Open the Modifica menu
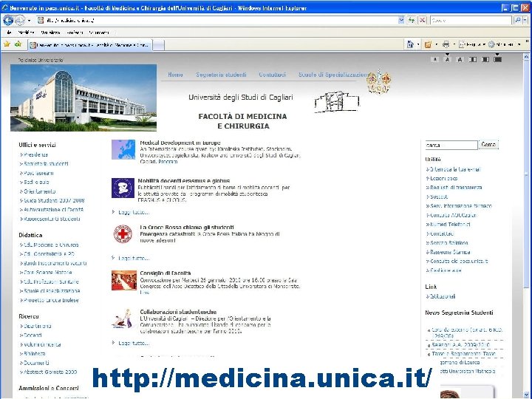 26,33
